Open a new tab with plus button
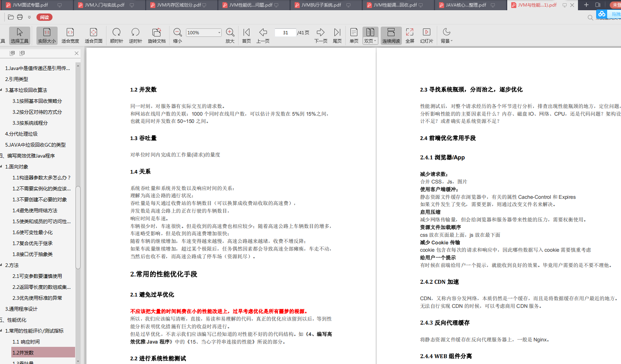621x364 pixels. (x=586, y=5)
